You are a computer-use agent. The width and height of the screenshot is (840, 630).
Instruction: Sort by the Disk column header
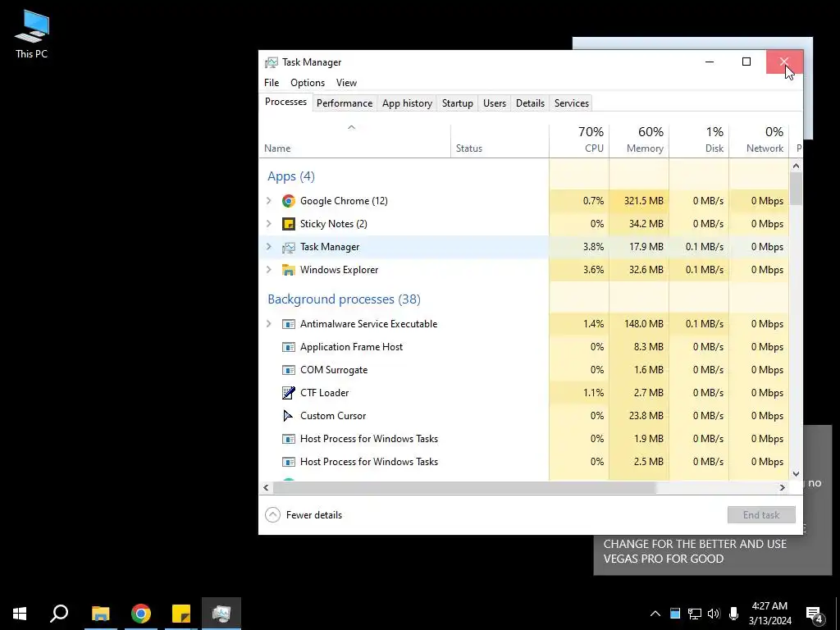pyautogui.click(x=699, y=140)
